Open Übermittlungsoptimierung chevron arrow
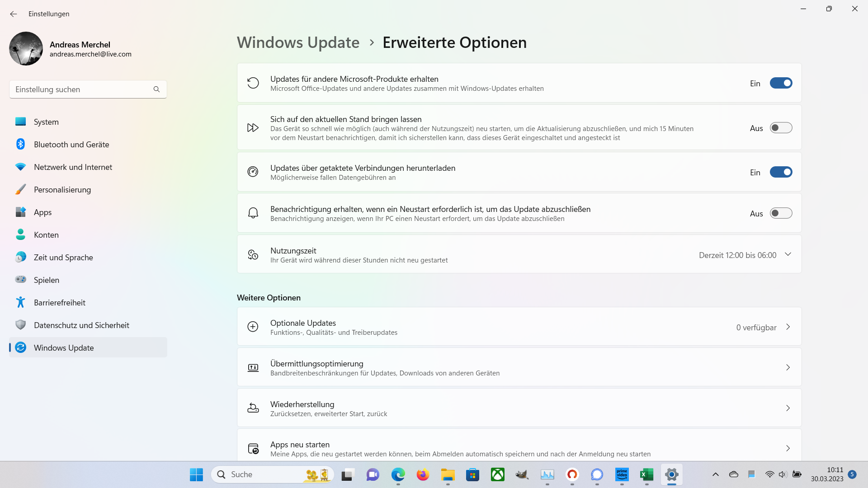This screenshot has width=868, height=488. click(788, 367)
